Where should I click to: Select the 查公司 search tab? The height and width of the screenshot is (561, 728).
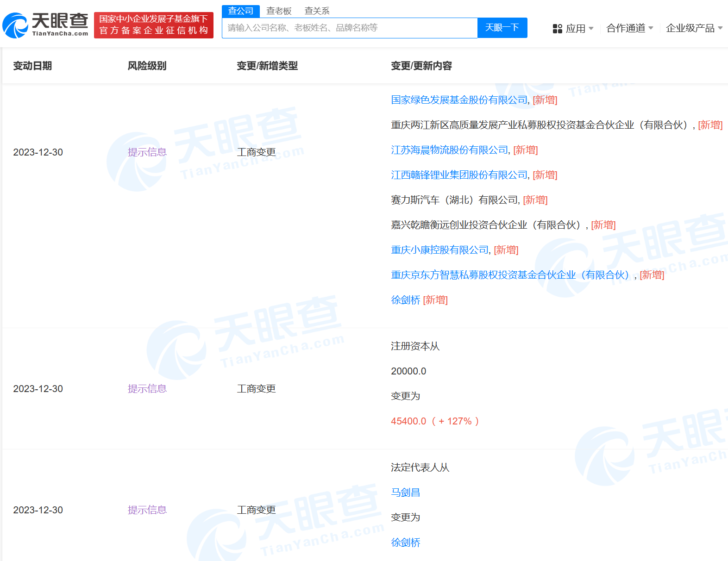(241, 11)
